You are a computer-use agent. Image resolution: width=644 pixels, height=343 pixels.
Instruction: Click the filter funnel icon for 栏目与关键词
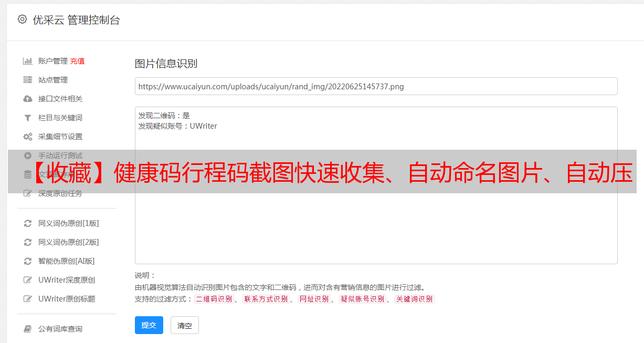[28, 118]
